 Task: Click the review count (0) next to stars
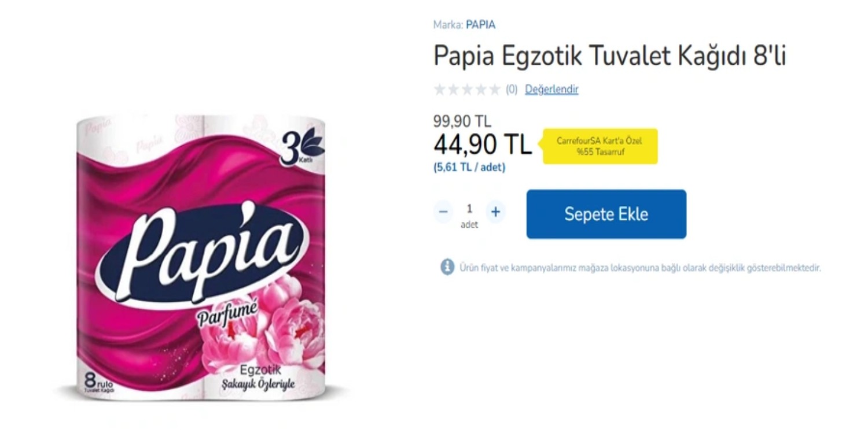tap(512, 89)
